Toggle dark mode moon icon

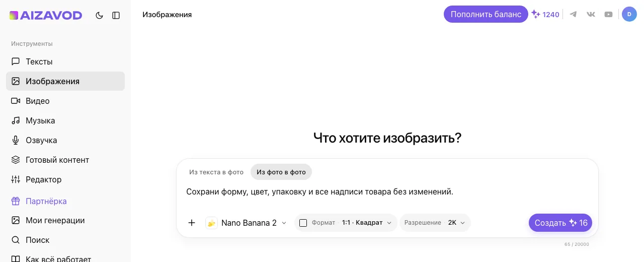coord(99,16)
